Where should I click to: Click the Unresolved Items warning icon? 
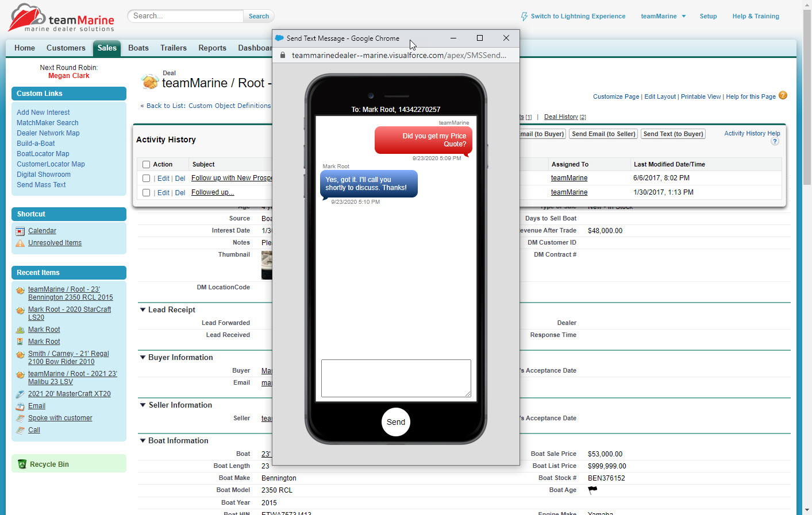pos(20,243)
